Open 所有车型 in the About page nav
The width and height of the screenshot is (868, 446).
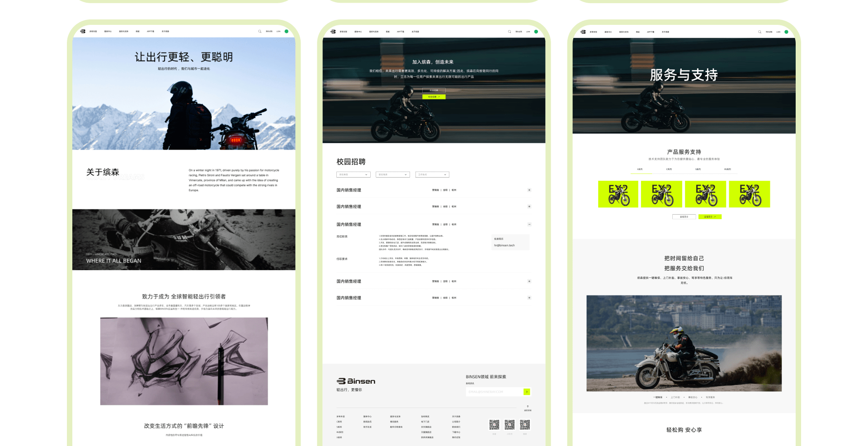click(93, 32)
